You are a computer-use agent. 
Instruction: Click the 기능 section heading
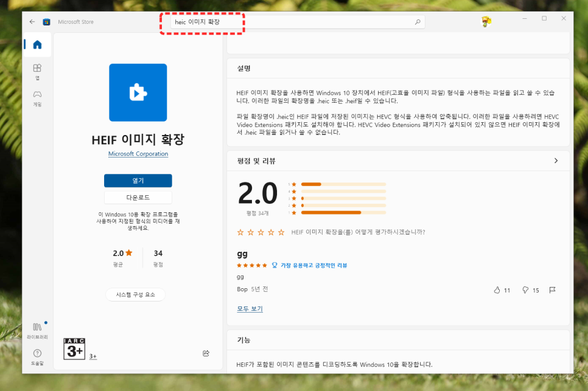tap(243, 340)
